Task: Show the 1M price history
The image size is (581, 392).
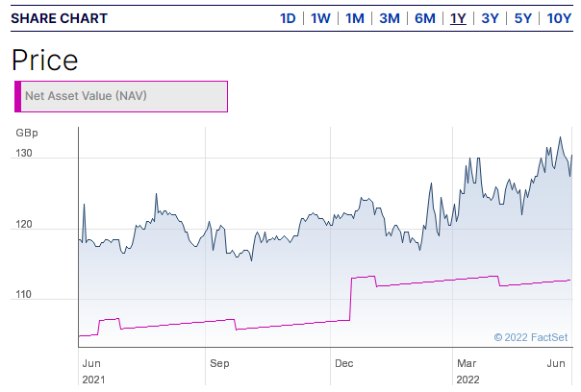Action: [x=355, y=18]
